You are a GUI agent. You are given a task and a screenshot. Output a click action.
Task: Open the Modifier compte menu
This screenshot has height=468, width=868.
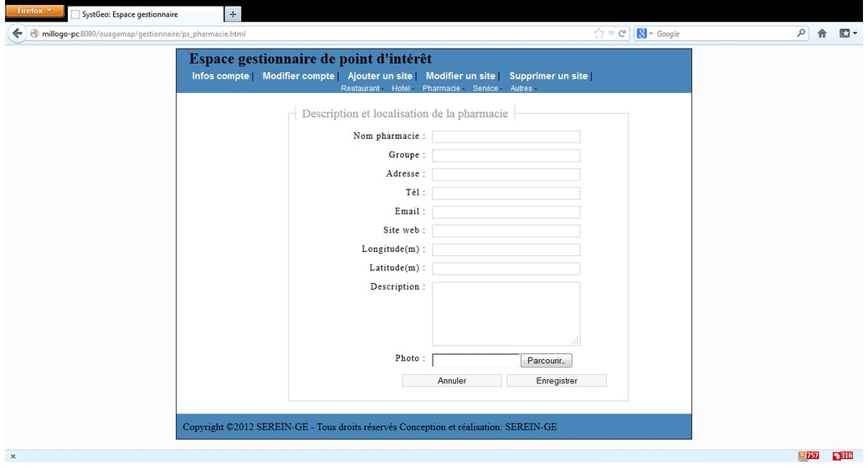[x=298, y=76]
